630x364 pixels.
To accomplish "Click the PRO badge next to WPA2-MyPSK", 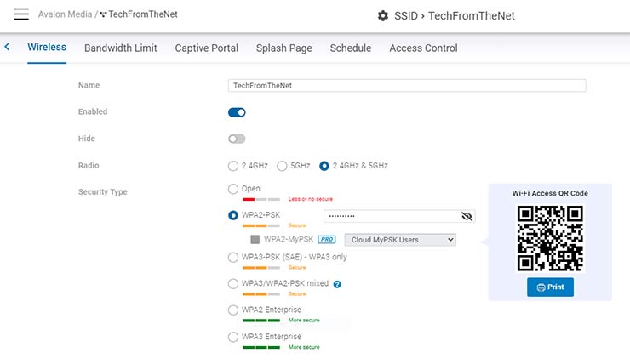I will [327, 240].
